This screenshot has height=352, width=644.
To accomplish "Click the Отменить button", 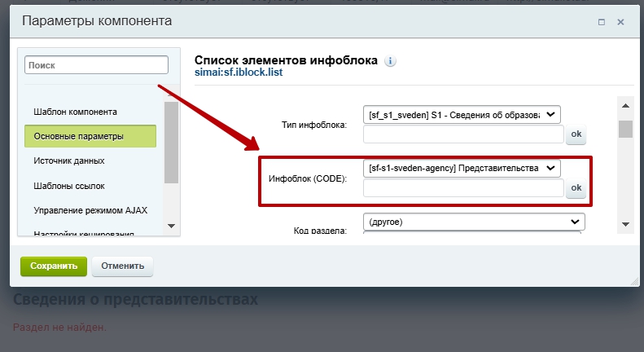I will click(122, 266).
